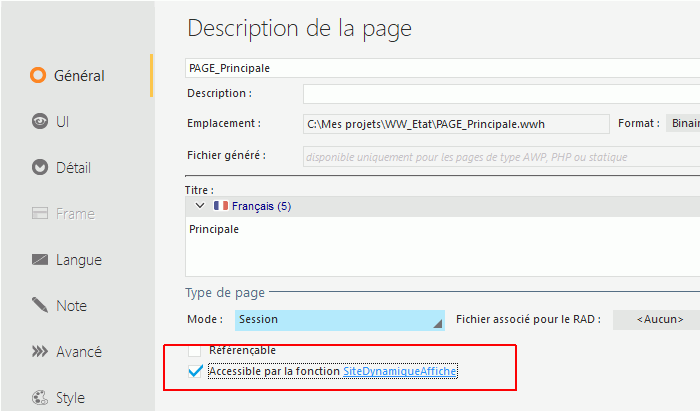Enable the Référençable checkbox
The height and width of the screenshot is (411, 700).
click(x=195, y=350)
